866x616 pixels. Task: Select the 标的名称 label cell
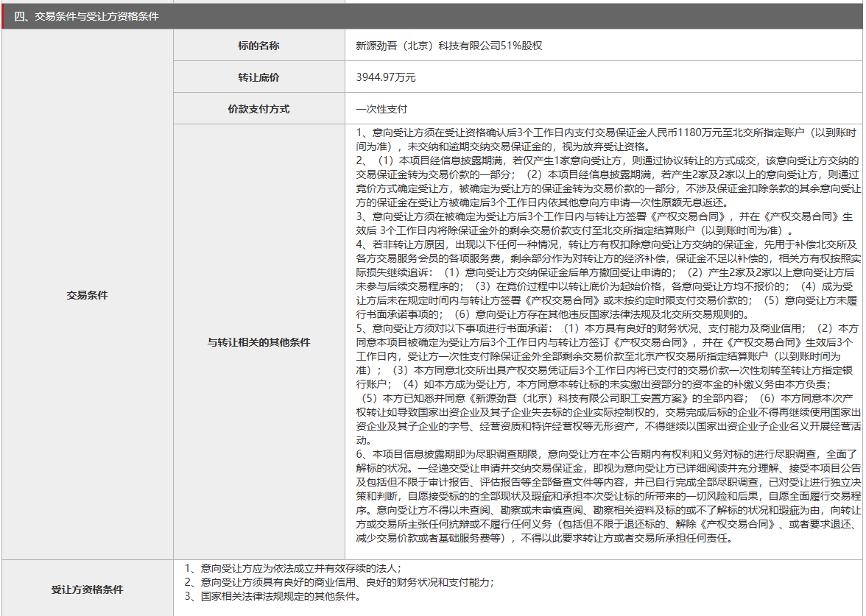(258, 46)
